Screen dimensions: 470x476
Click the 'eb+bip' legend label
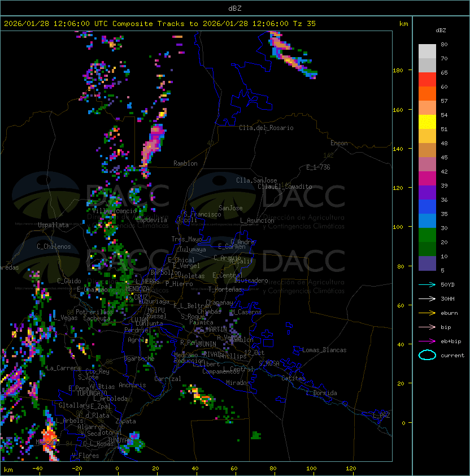[x=451, y=341]
